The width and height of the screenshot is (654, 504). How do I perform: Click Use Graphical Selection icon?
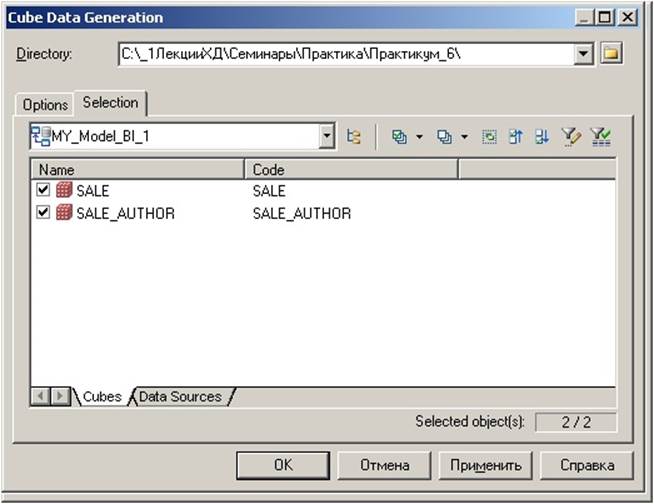coord(489,136)
